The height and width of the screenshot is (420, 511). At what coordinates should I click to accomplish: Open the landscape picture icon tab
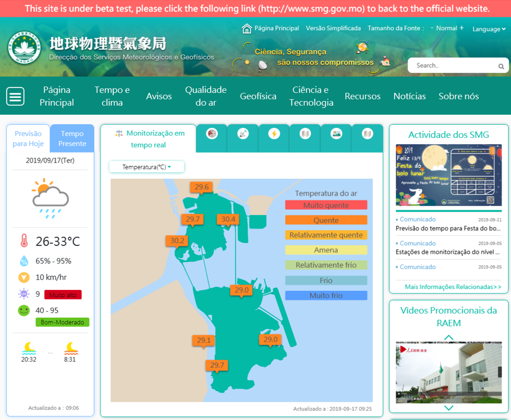click(x=336, y=134)
